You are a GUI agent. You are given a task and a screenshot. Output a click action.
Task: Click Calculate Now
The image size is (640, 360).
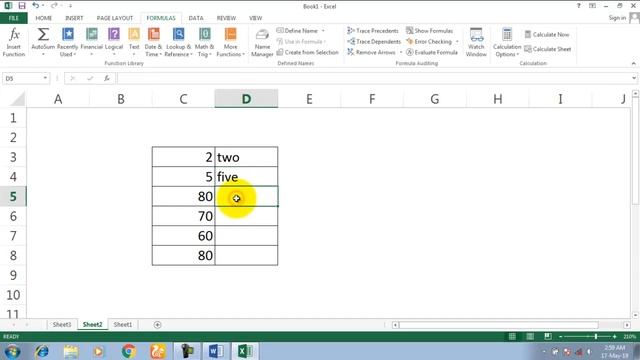click(x=547, y=35)
